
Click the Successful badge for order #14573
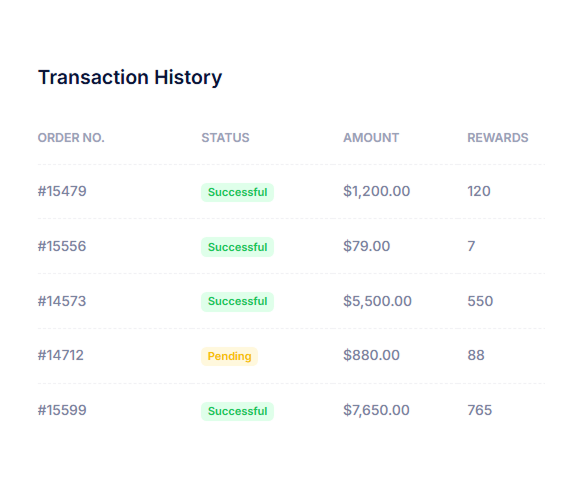237,301
